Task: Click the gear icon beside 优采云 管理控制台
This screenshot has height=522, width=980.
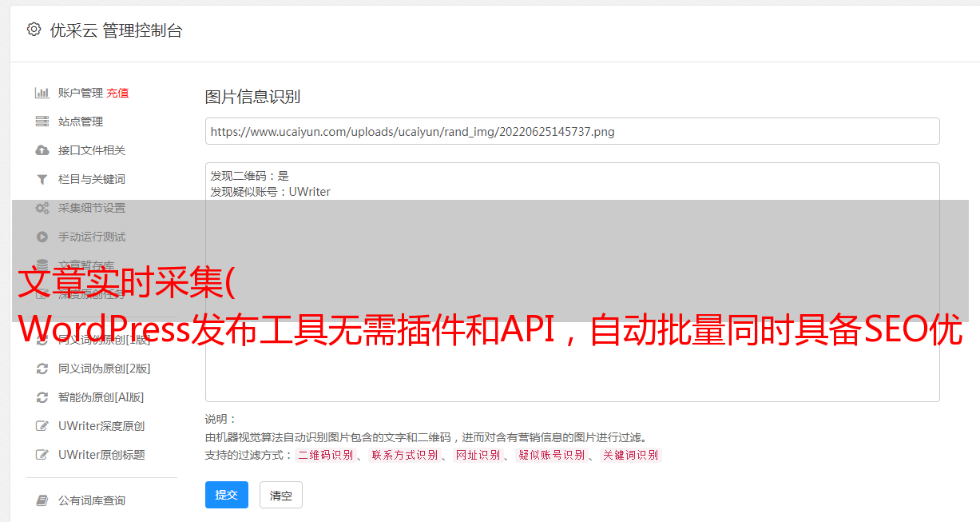Action: pos(34,30)
